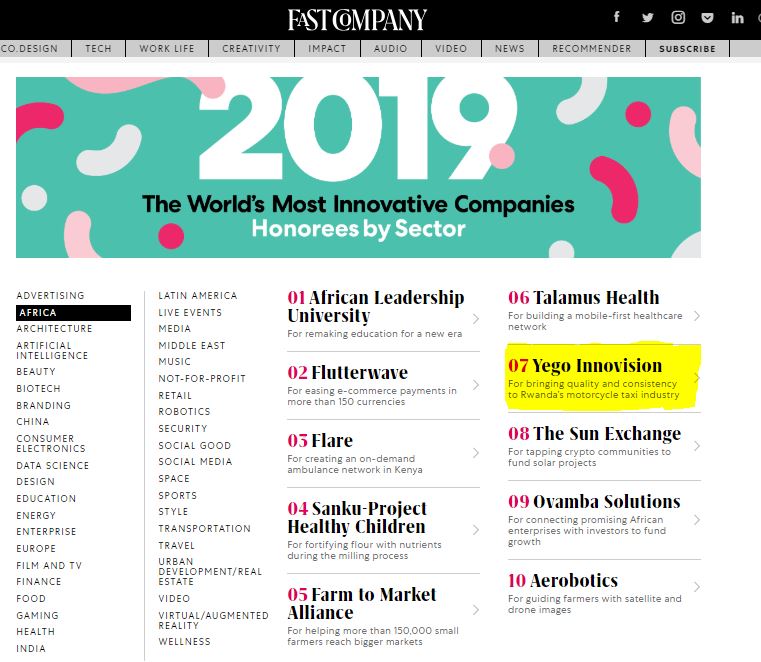Select the BIOTECH sector
This screenshot has width=761, height=662.
pyautogui.click(x=38, y=388)
